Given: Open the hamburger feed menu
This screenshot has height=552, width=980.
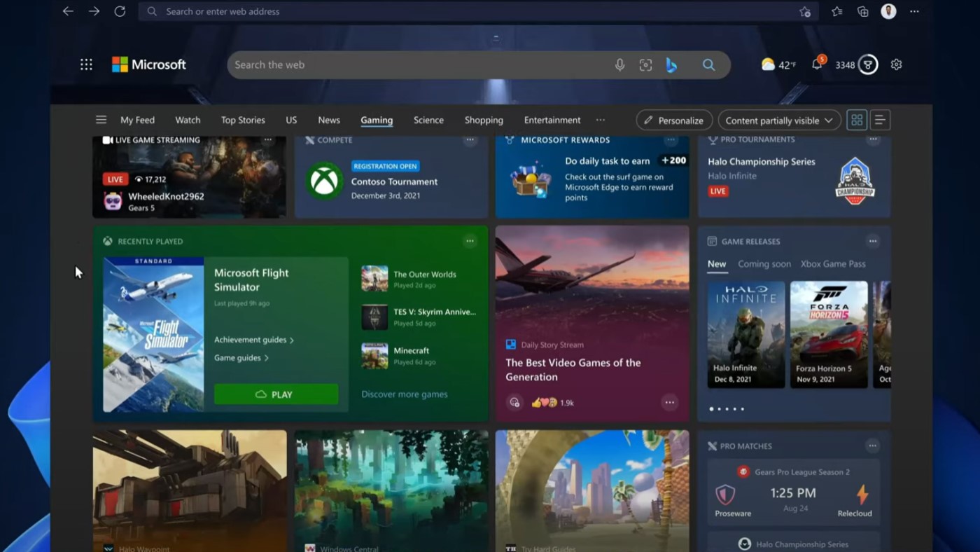Looking at the screenshot, I should click(x=101, y=120).
